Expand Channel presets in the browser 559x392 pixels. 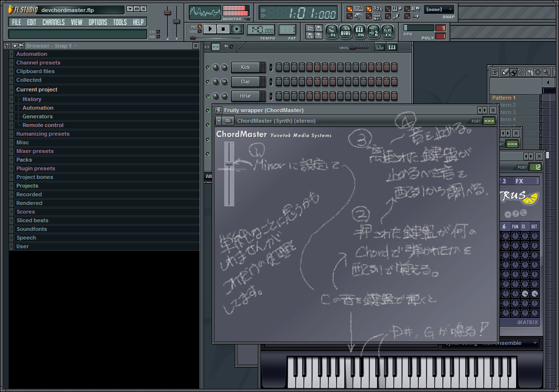point(12,63)
